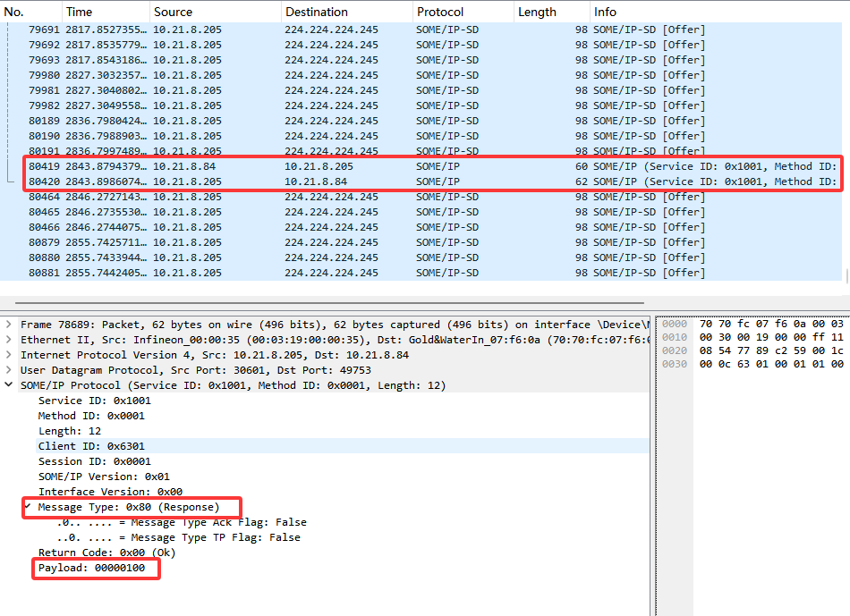Collapse the SOME/IP Protocol section
850x616 pixels.
coord(9,385)
